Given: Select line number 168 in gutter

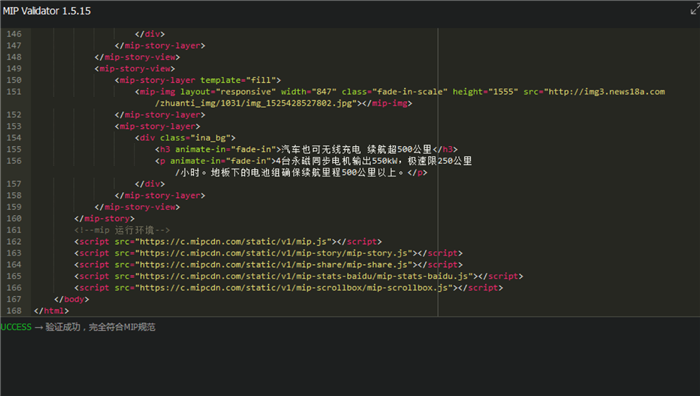Looking at the screenshot, I should [x=14, y=311].
